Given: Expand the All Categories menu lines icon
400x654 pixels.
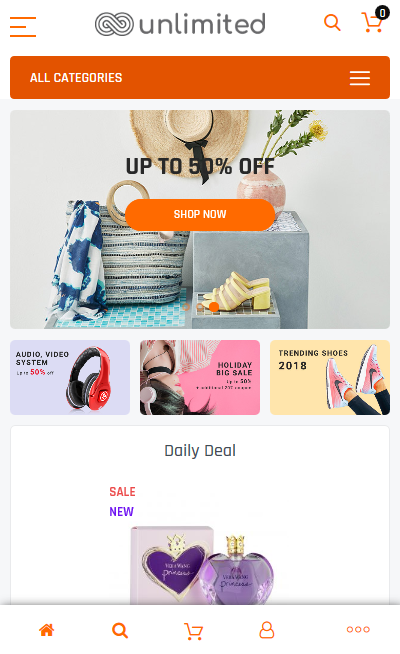Looking at the screenshot, I should click(360, 78).
